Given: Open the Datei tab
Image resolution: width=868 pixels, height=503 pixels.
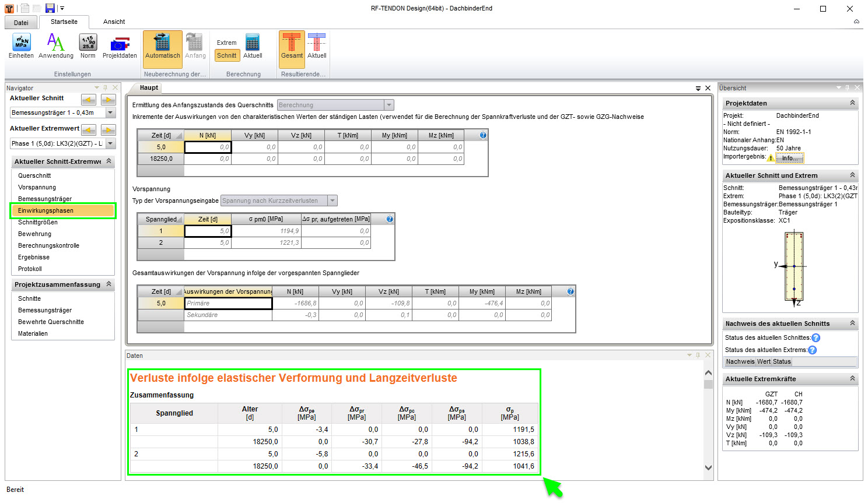Looking at the screenshot, I should coord(21,23).
